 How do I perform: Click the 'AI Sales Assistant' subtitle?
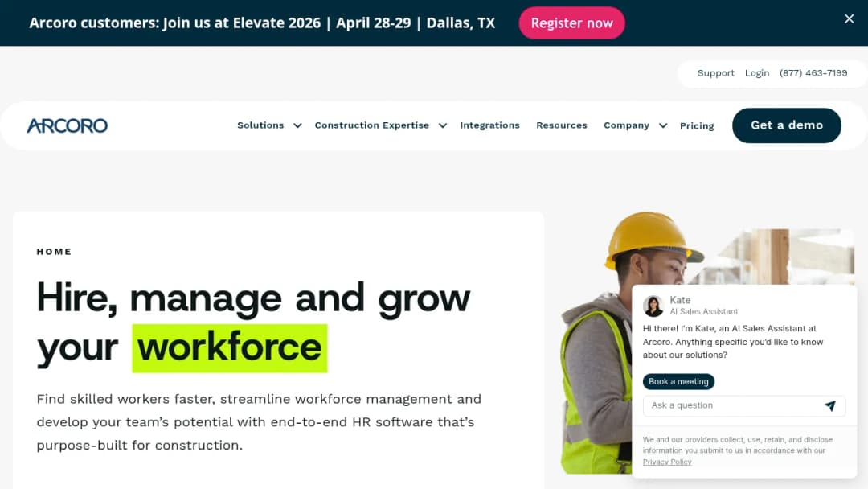704,312
